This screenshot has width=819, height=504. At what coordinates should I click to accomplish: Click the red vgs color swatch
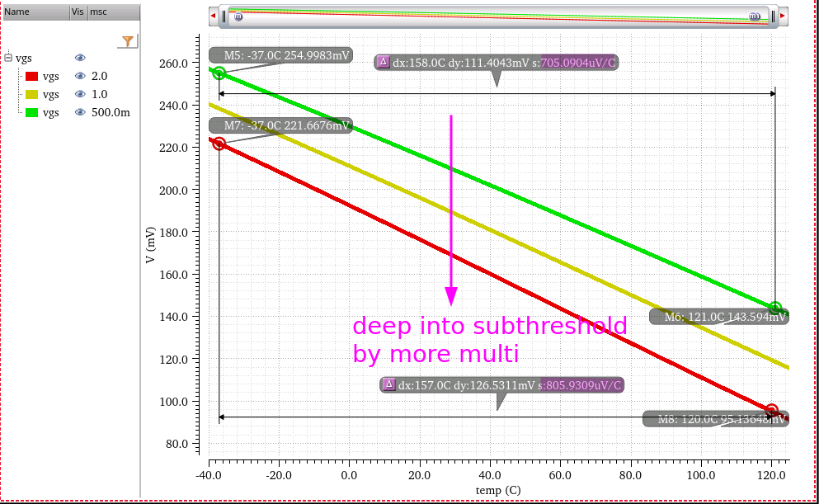[x=32, y=76]
